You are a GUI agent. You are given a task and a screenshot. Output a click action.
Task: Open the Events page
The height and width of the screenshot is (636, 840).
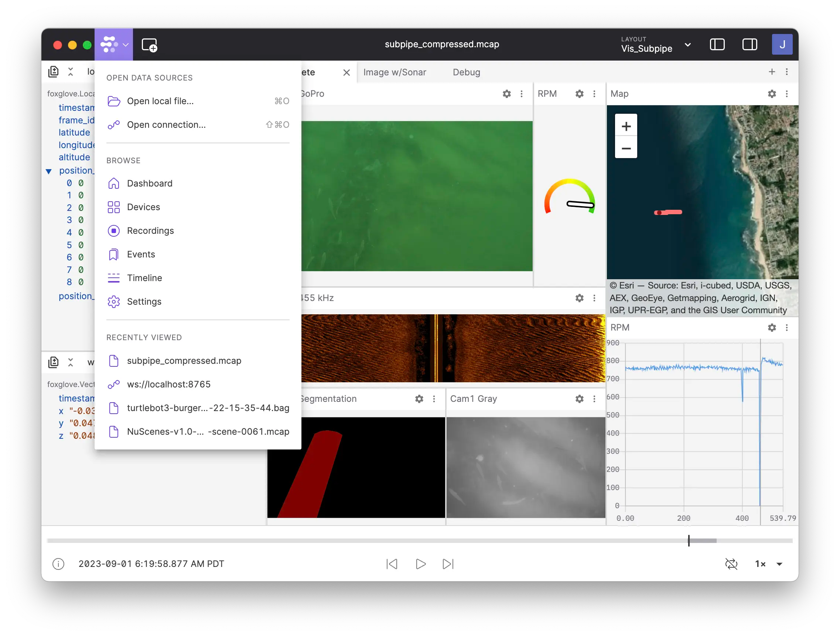coord(198,254)
